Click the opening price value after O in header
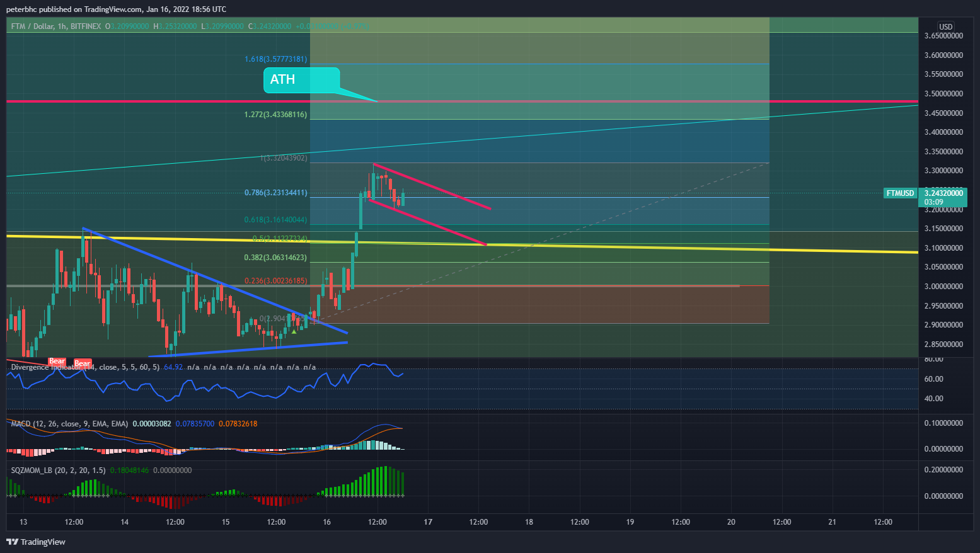 click(129, 26)
